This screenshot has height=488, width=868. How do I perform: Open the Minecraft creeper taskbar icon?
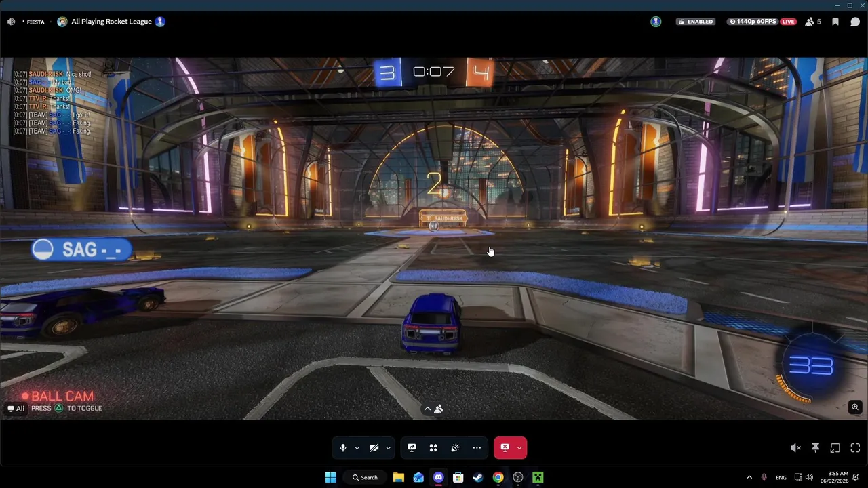pyautogui.click(x=538, y=477)
